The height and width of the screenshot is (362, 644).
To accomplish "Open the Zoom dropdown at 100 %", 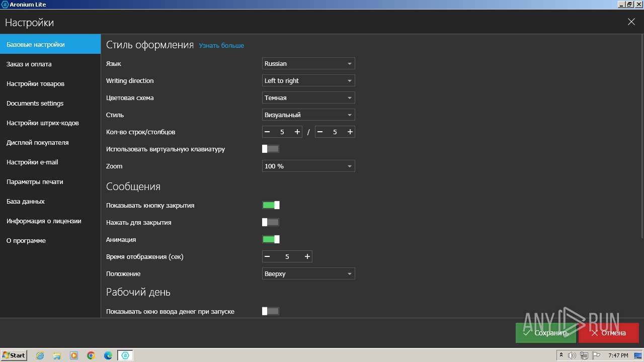I will tap(308, 166).
